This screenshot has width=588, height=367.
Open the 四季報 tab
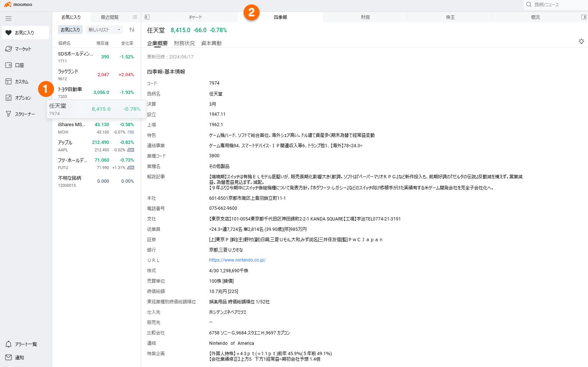[281, 17]
